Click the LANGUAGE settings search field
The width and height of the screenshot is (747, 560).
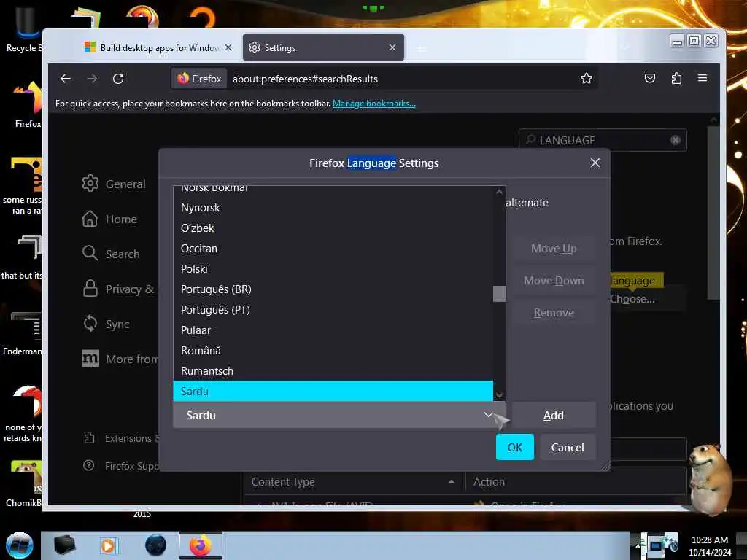(603, 140)
